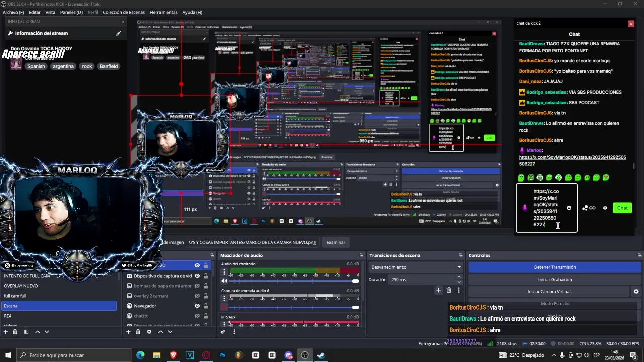
Task: Delete the selected scene with the trash icon
Action: coord(15,332)
